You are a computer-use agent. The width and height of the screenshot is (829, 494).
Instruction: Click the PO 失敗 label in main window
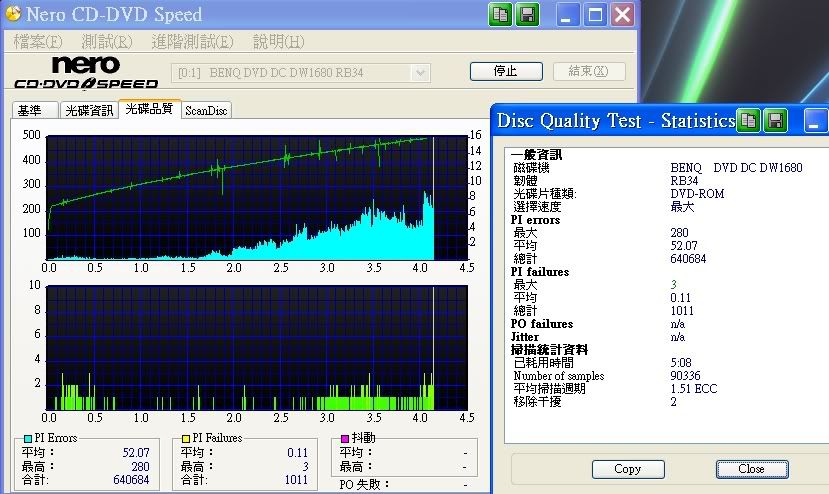(364, 484)
